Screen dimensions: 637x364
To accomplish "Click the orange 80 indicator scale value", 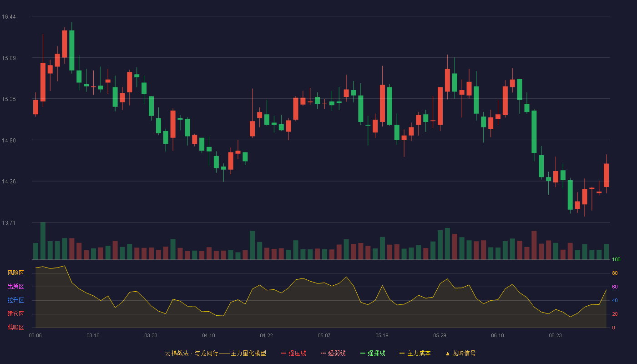I will [x=615, y=273].
